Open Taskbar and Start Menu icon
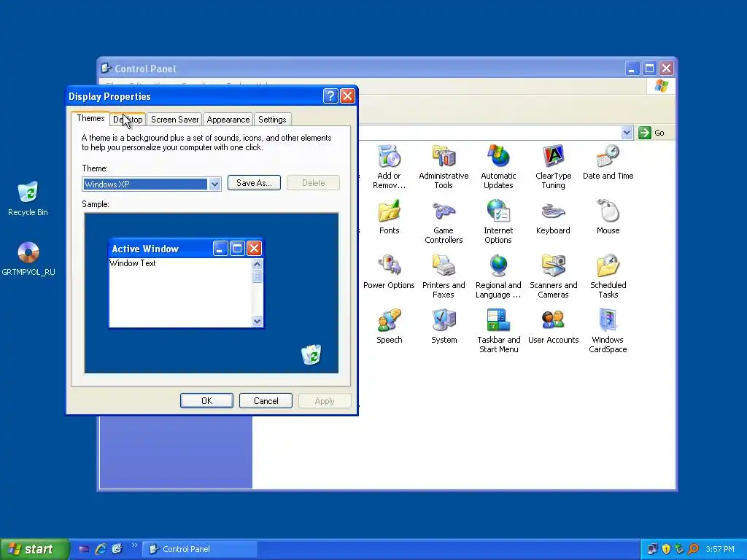The image size is (747, 560). coord(498,321)
